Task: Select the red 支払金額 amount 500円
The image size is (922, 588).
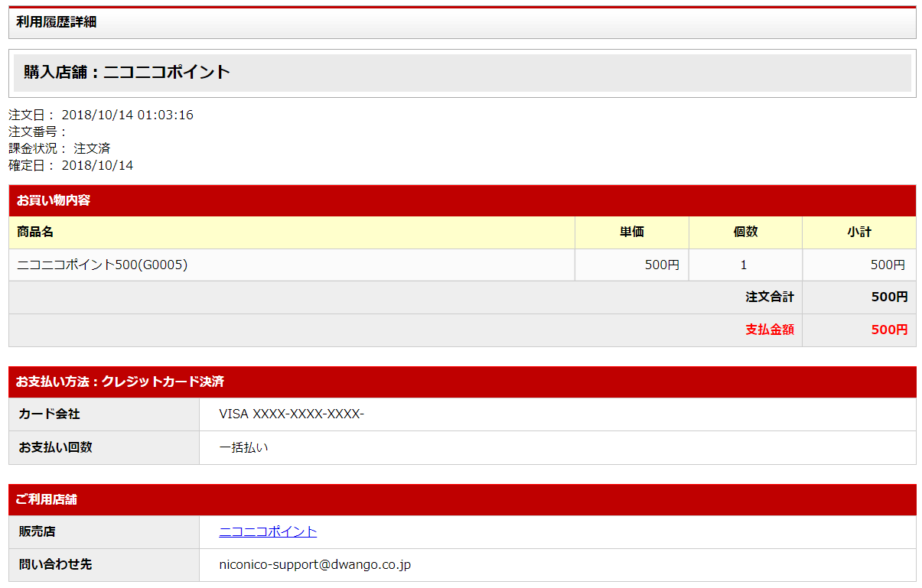Action: click(889, 330)
